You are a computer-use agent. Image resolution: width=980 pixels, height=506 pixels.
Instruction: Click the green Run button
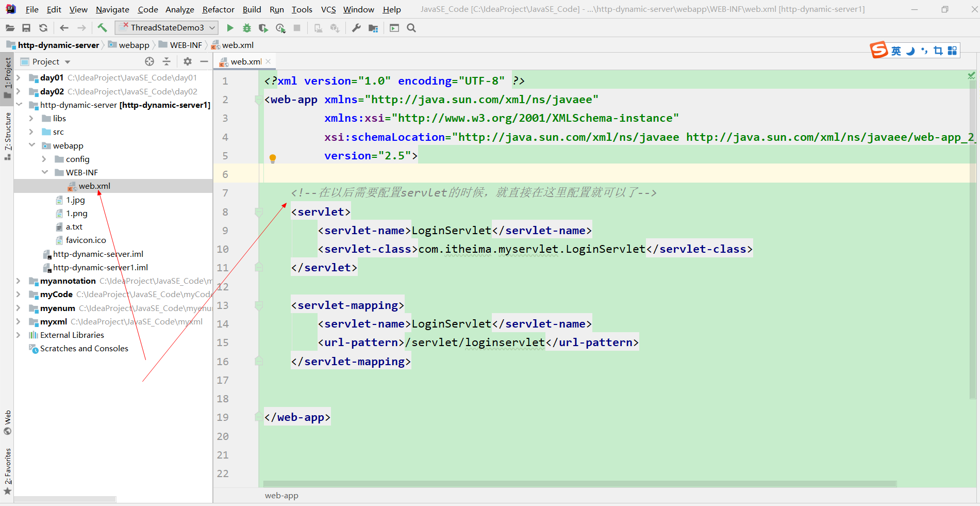(x=230, y=28)
